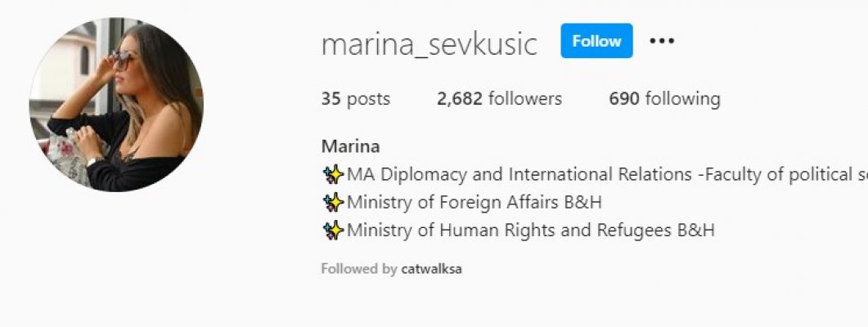Click the marina_sevkusic username heading

click(429, 43)
